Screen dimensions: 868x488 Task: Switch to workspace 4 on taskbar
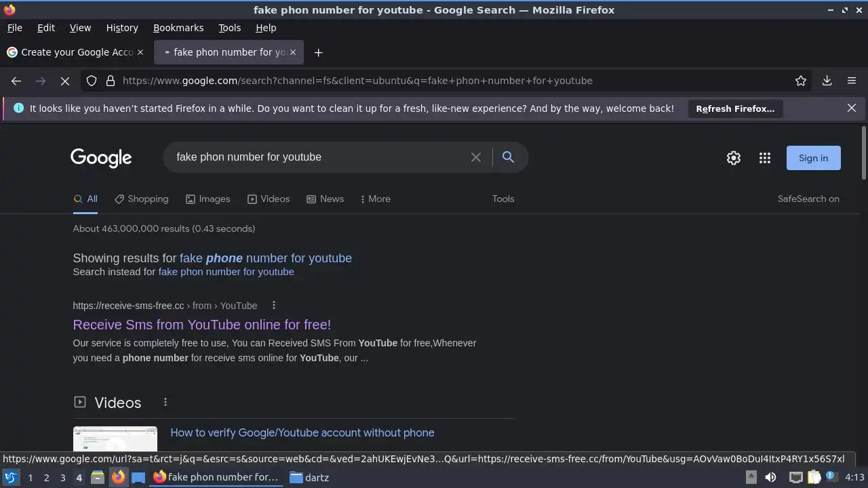(x=79, y=477)
